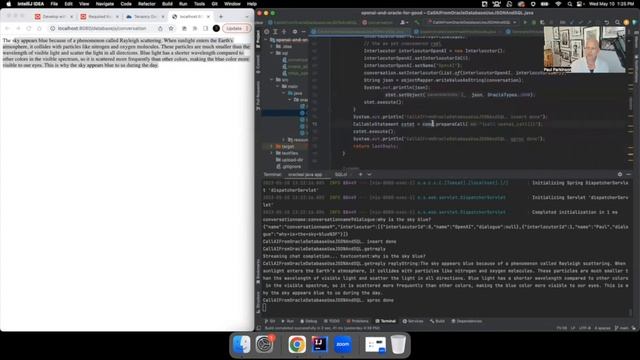Click the browser address bar URL
Viewport: 640px width, 360px height.
pos(102,28)
